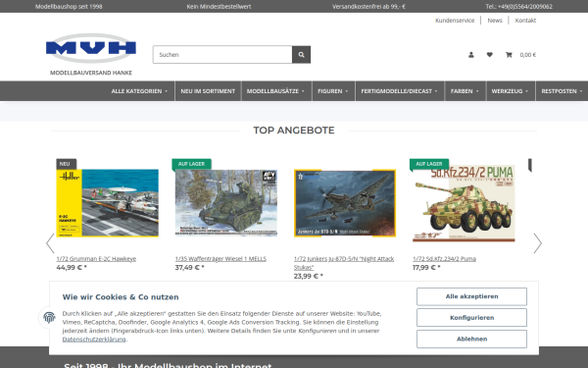588x368 pixels.
Task: Show previous offers with left arrow
Action: (x=50, y=243)
